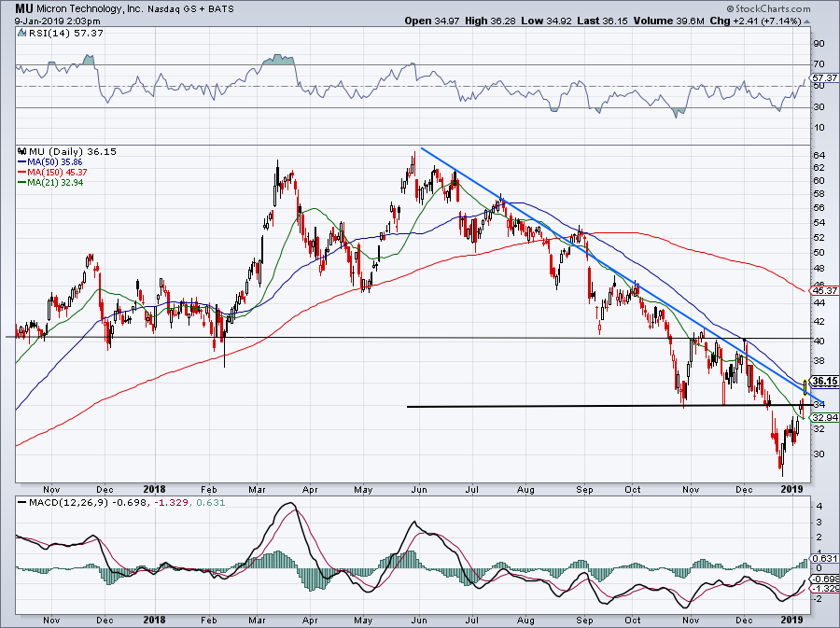Click the red MA(150) 45.37 legend entry

tap(52, 172)
